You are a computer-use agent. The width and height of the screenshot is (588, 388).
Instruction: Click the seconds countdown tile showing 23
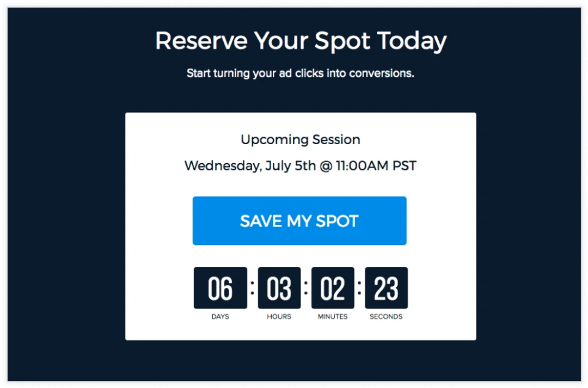(x=386, y=288)
